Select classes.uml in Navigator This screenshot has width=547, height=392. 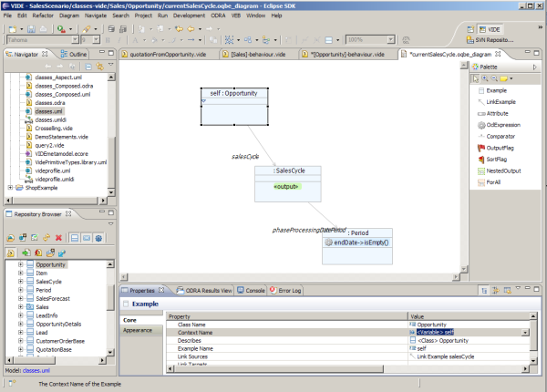(x=49, y=111)
